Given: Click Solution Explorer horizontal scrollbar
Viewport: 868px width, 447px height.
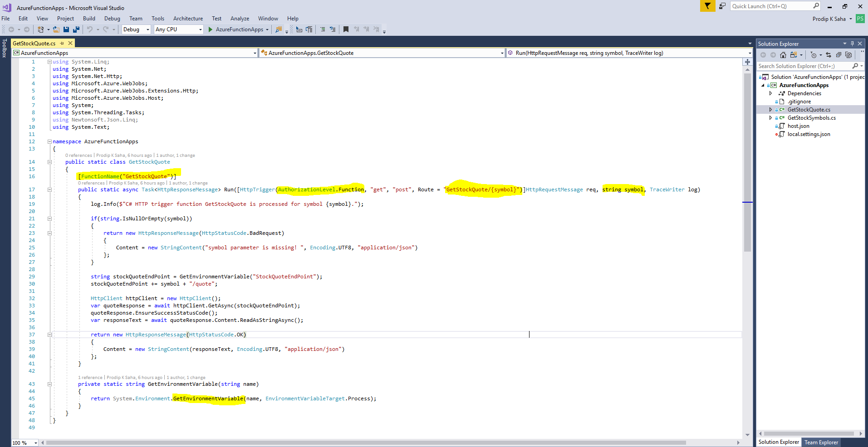Looking at the screenshot, I should pos(810,434).
